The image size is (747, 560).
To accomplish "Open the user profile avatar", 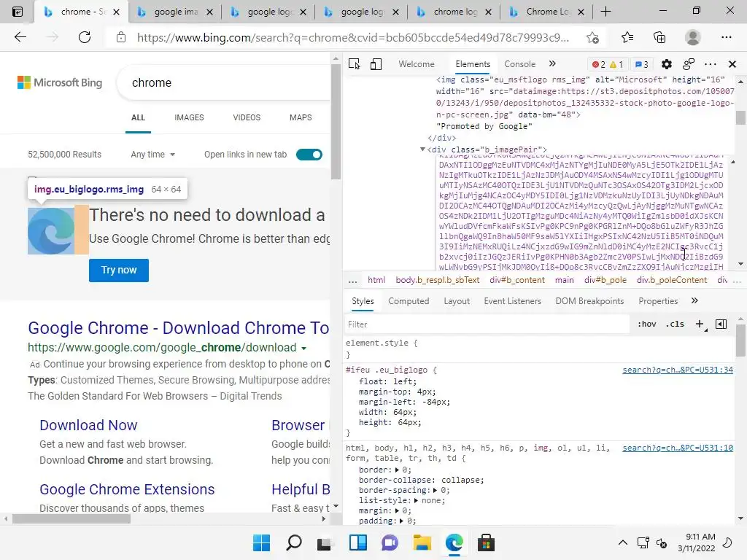I will click(x=693, y=37).
